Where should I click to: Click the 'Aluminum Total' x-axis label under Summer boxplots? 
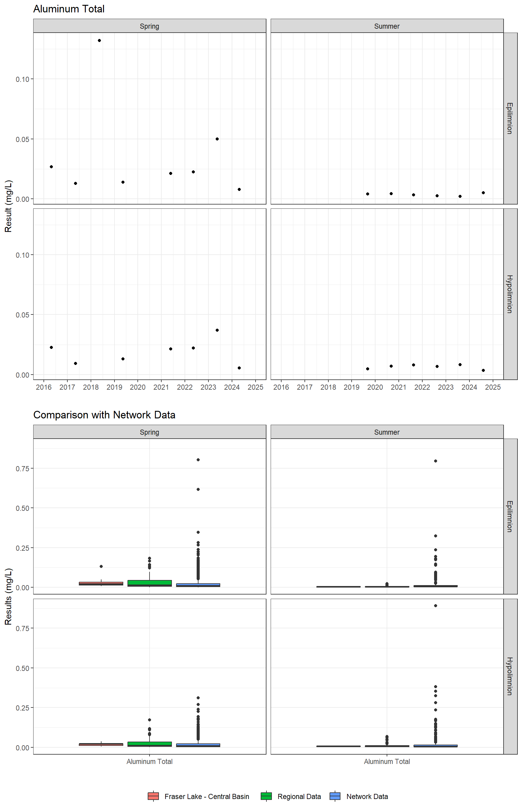pos(387,762)
